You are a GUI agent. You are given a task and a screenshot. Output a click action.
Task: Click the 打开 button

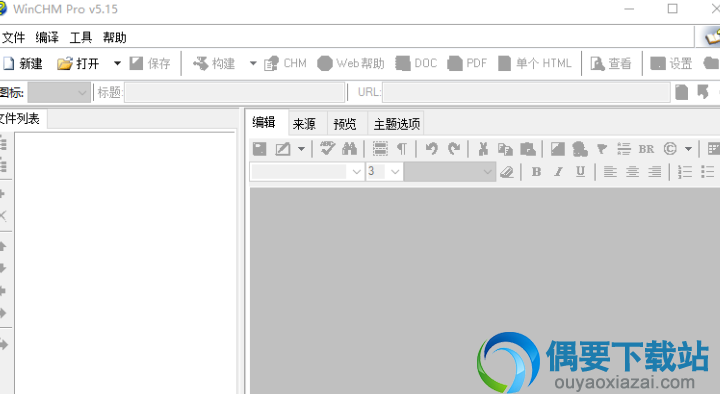[x=79, y=63]
